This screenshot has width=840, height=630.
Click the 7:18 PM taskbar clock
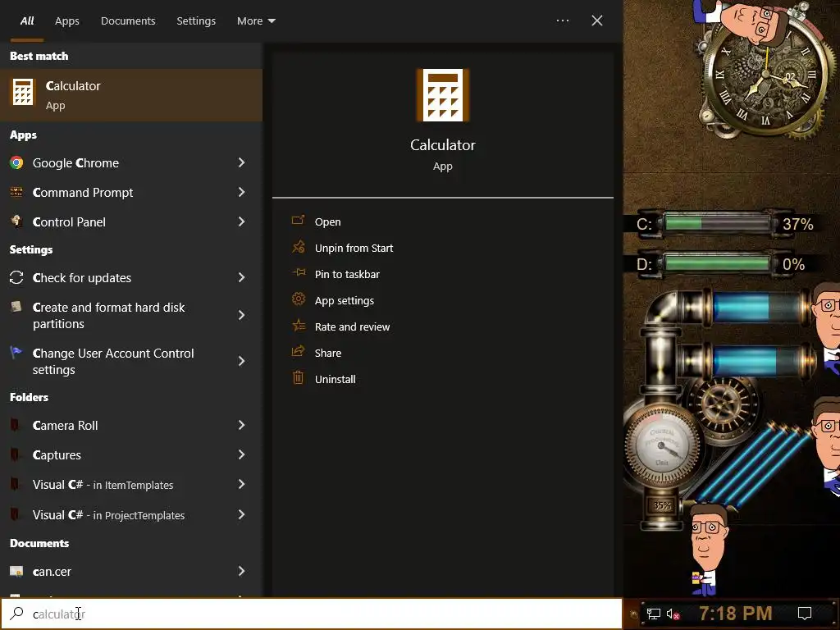736,614
